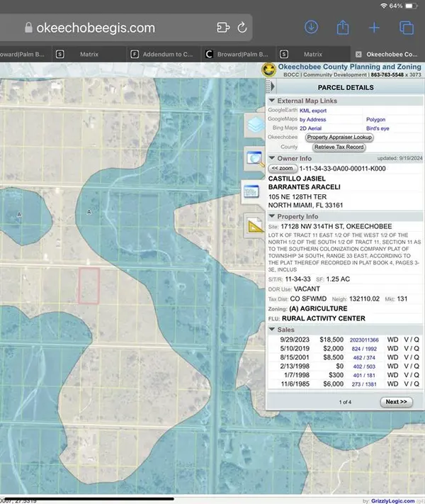Show the Safari tab overview
The height and width of the screenshot is (504, 425).
pos(407,28)
